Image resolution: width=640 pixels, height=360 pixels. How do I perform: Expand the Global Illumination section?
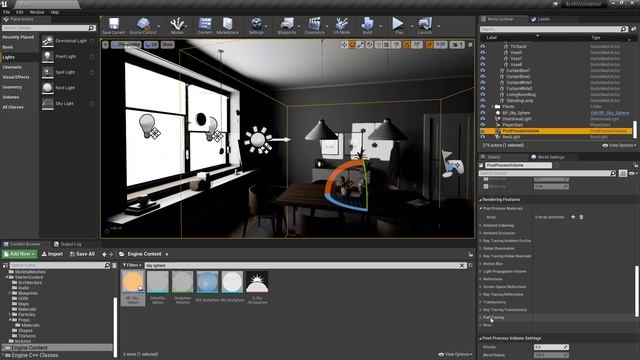tap(481, 249)
